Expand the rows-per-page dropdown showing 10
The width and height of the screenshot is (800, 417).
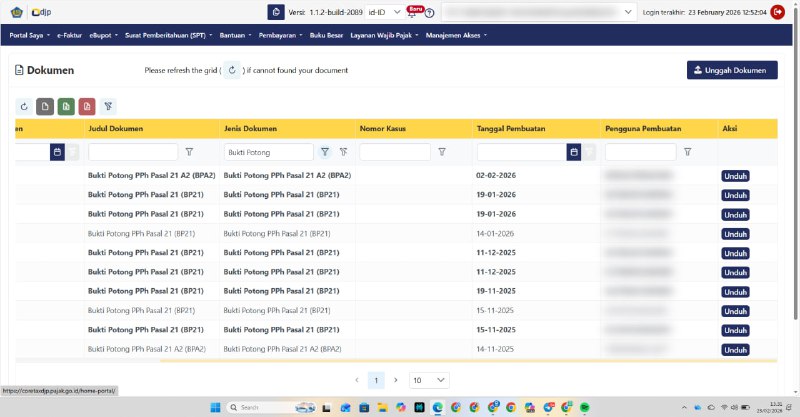click(429, 380)
